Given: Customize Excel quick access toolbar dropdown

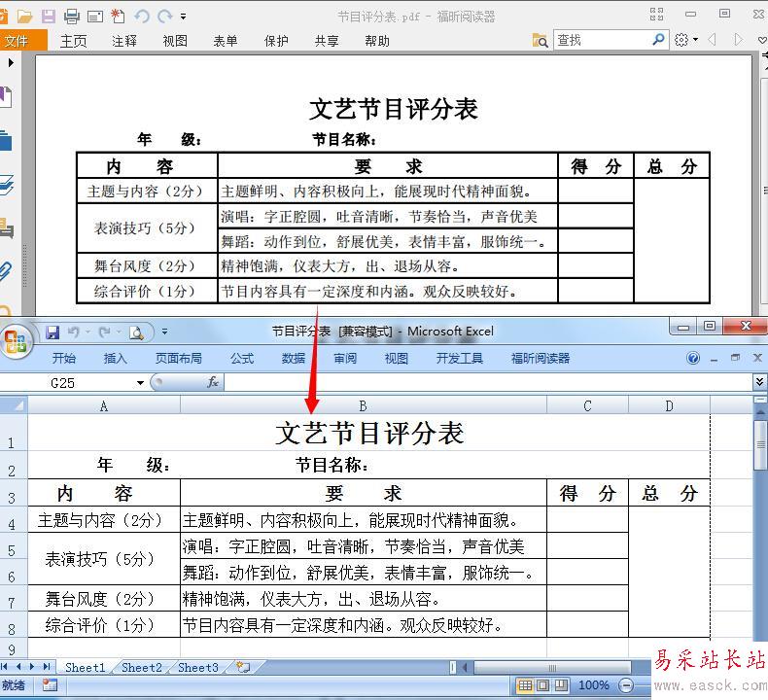Looking at the screenshot, I should coord(164,332).
